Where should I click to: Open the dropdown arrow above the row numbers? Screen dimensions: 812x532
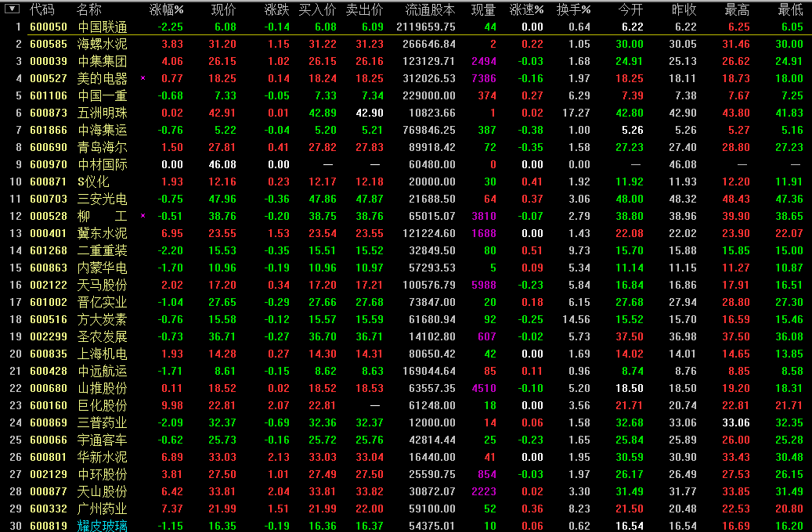(x=12, y=9)
